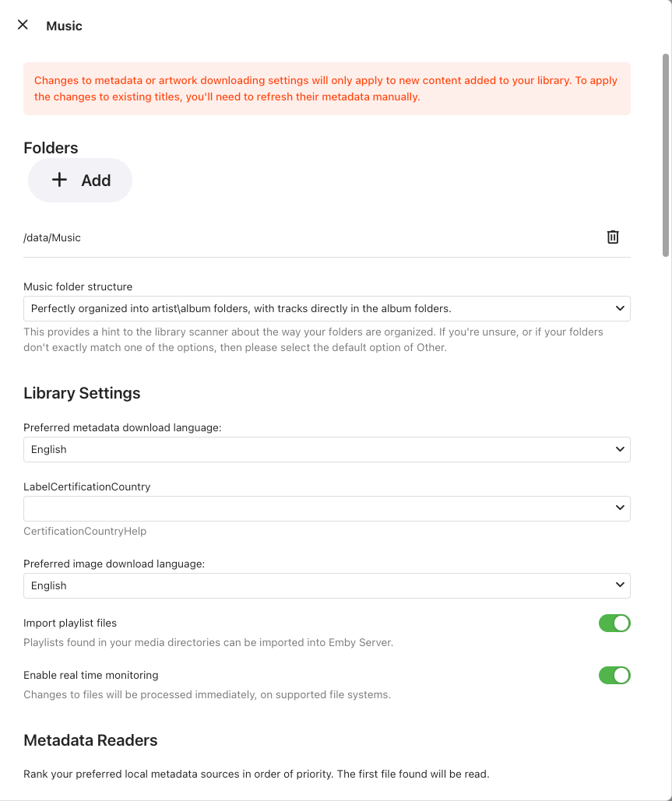Click the chevron arrow of Music folder structure
This screenshot has width=672, height=801.
click(620, 308)
